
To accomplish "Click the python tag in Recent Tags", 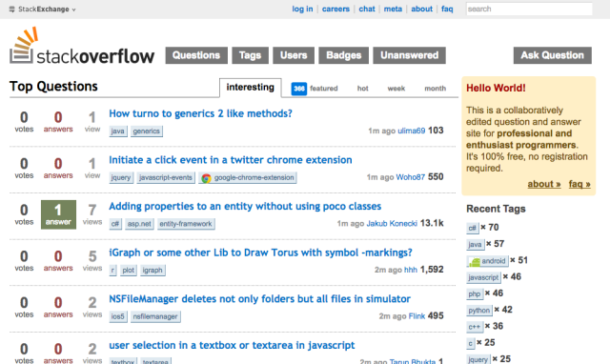I will 479,311.
